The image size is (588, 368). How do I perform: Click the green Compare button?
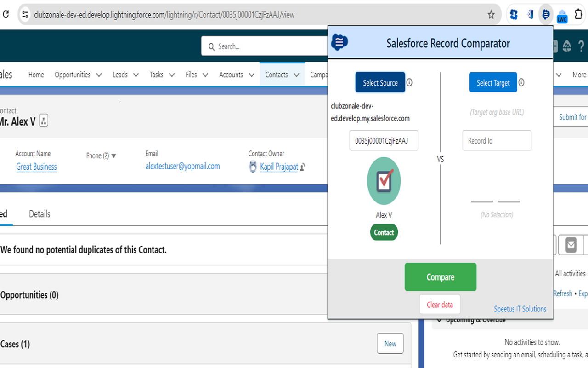[441, 277]
